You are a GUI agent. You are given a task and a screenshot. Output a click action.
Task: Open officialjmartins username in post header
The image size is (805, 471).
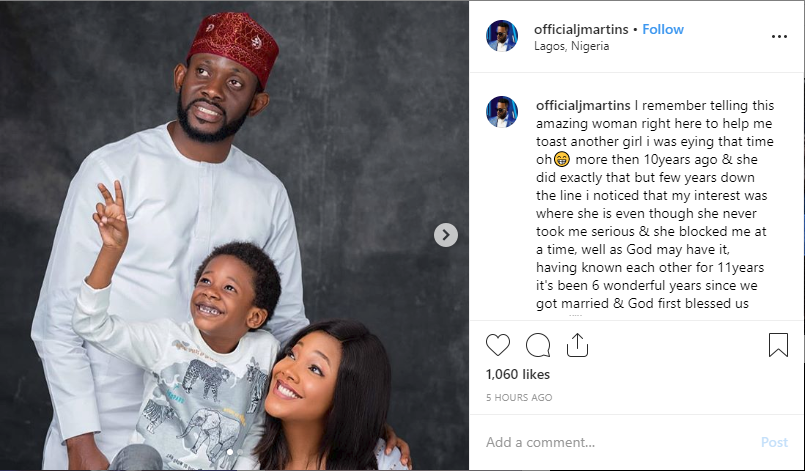coord(581,29)
